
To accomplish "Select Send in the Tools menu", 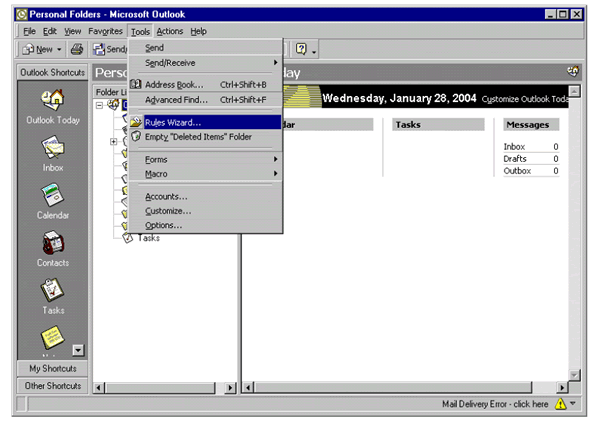I will (205, 48).
